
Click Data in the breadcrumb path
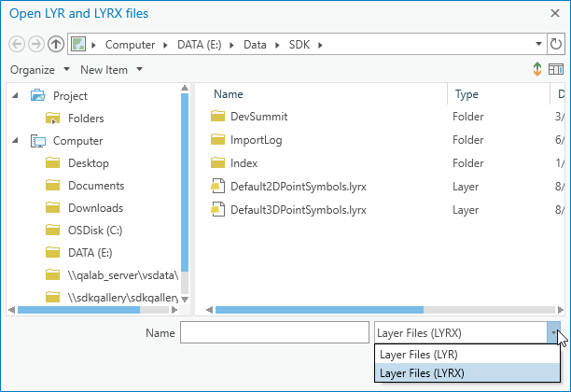point(255,45)
